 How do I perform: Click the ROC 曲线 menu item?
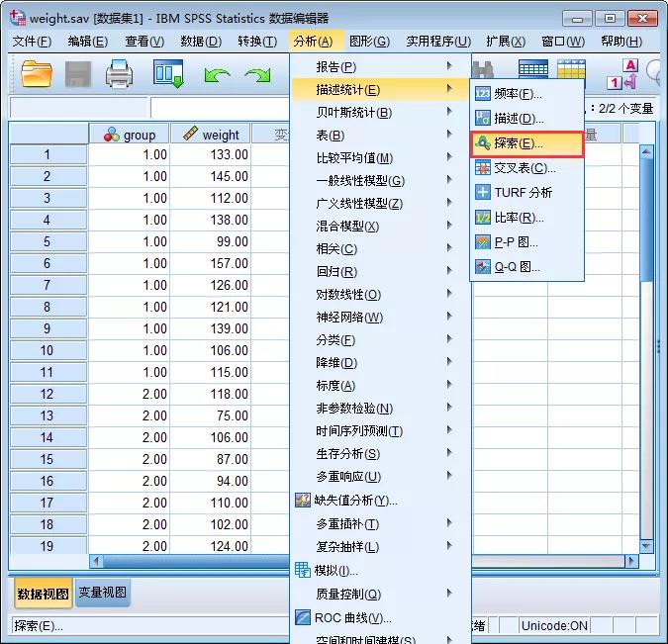pos(380,617)
